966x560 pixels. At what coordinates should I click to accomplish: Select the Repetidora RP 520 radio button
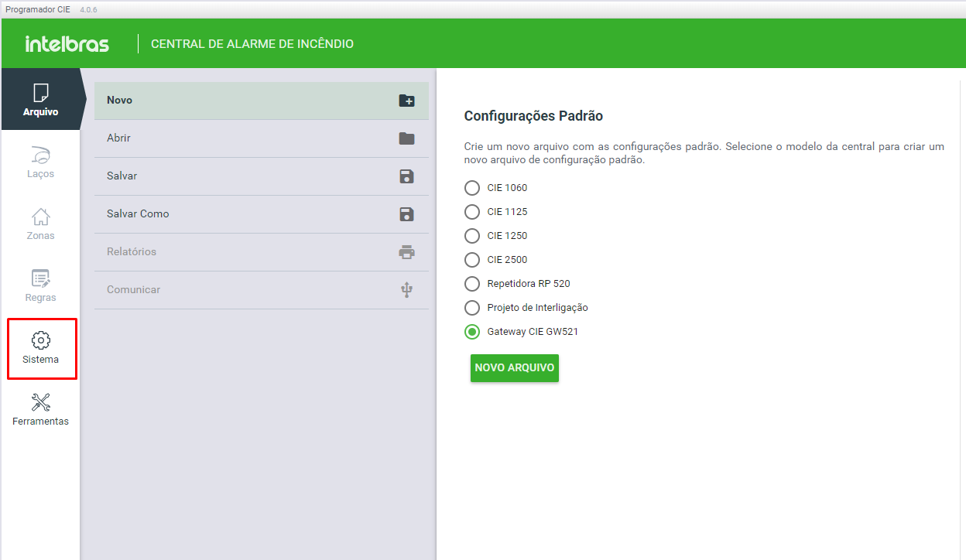pos(472,284)
